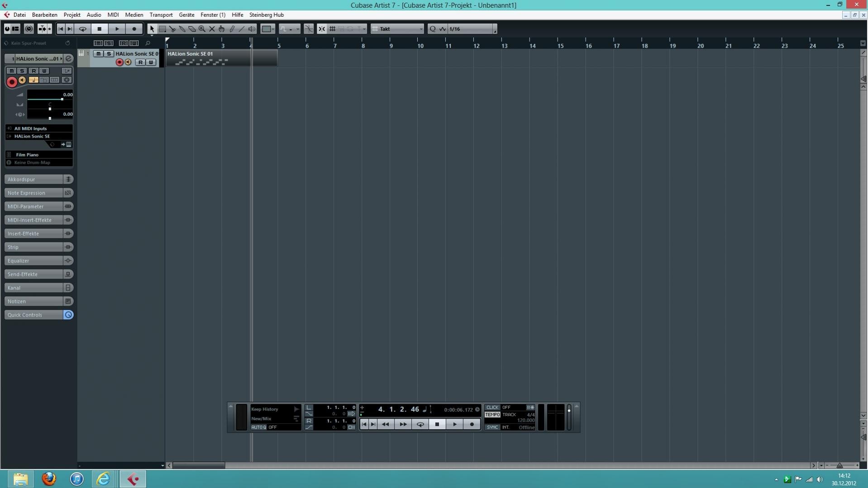Click the Inspector volume fader handle
Image resolution: width=868 pixels, height=488 pixels.
pos(62,99)
